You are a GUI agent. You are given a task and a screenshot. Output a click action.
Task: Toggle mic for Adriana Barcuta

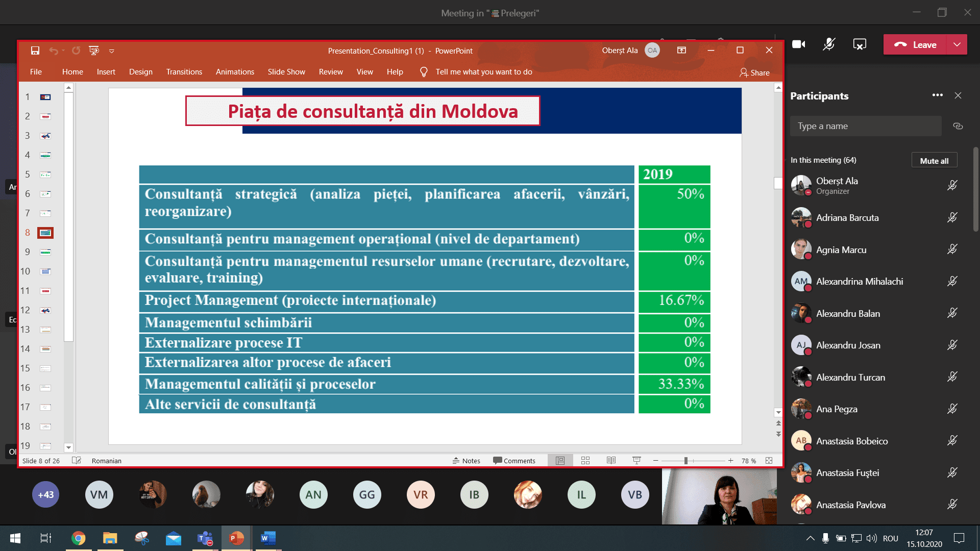952,218
